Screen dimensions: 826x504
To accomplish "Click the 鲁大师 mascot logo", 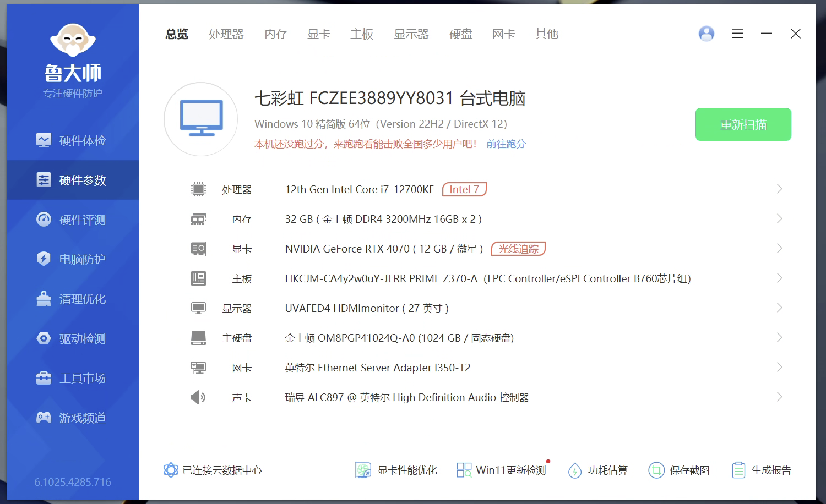I will click(73, 41).
